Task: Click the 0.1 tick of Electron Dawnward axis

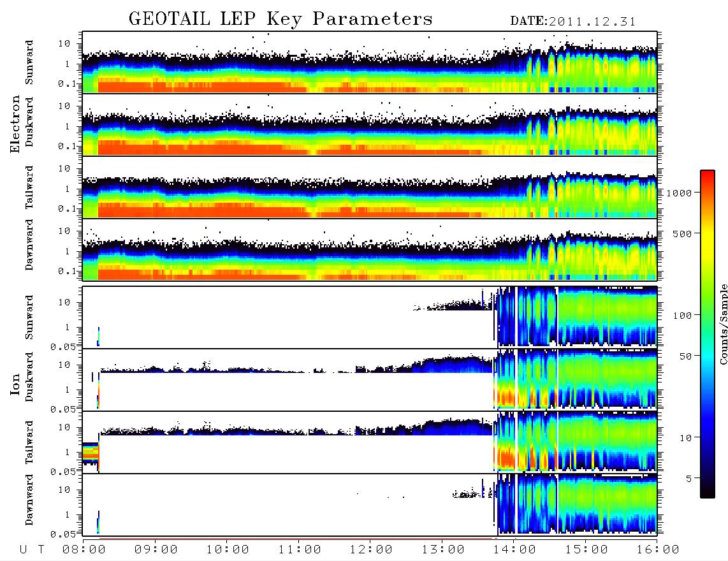Action: click(x=68, y=271)
